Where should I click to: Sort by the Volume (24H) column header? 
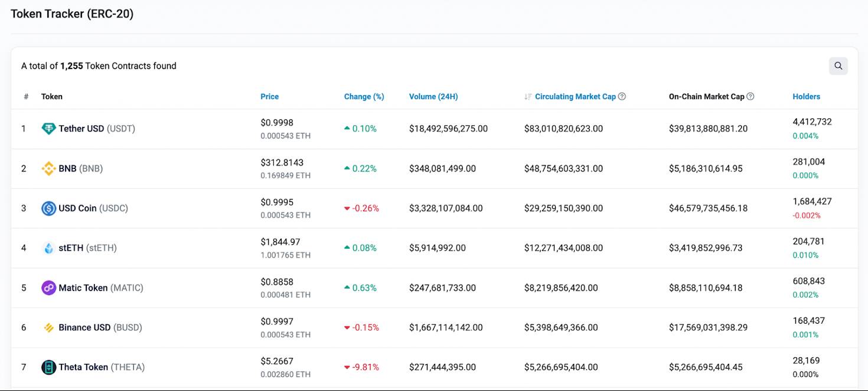click(x=433, y=96)
